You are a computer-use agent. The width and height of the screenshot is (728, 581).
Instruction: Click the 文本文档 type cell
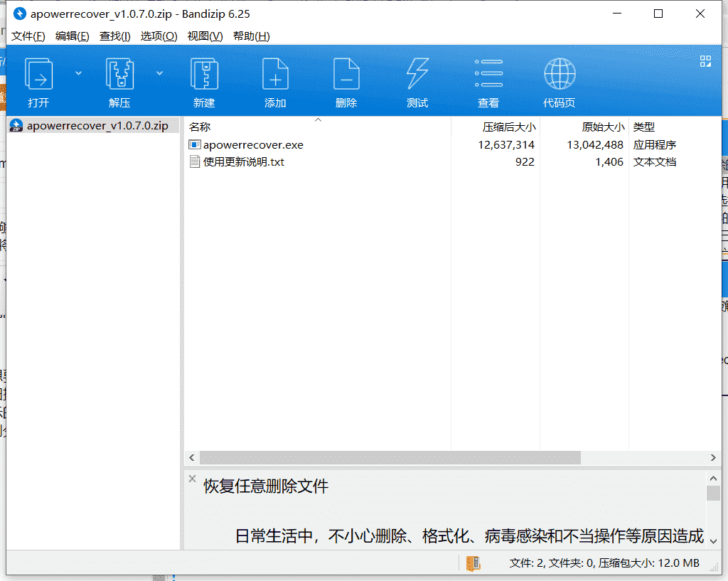point(655,162)
